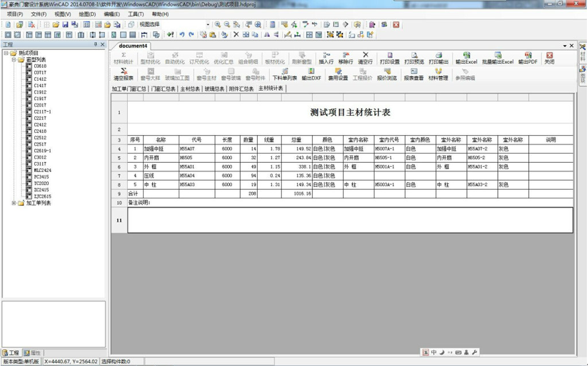Screen dimensions: 588x366
Task: Click the total weight cell 1016.16
Action: (x=296, y=194)
